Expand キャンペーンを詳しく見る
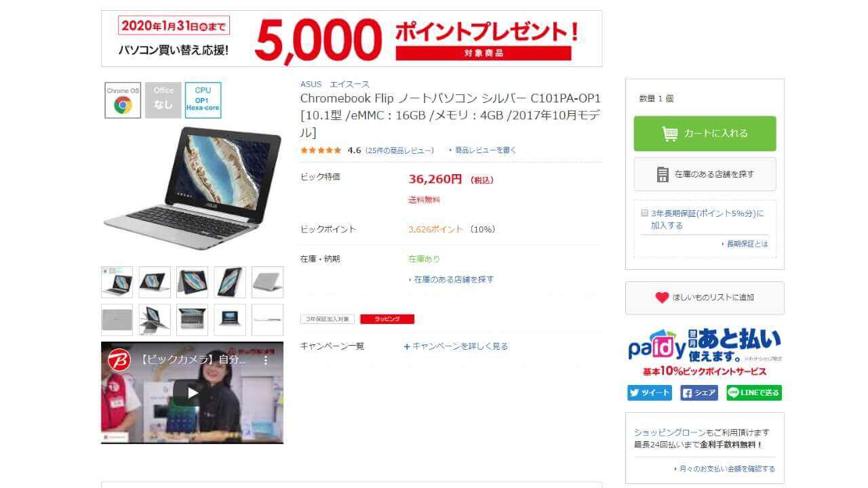This screenshot has height=488, width=868. pyautogui.click(x=456, y=346)
